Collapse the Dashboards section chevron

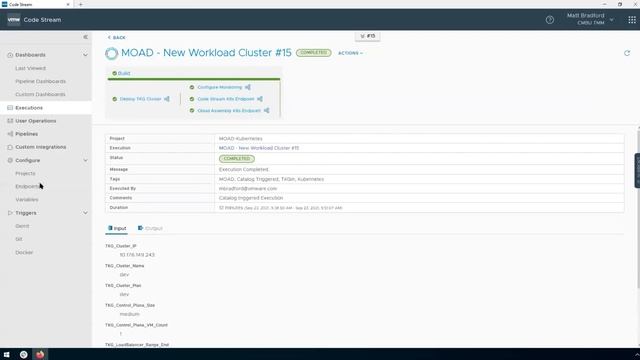85,55
